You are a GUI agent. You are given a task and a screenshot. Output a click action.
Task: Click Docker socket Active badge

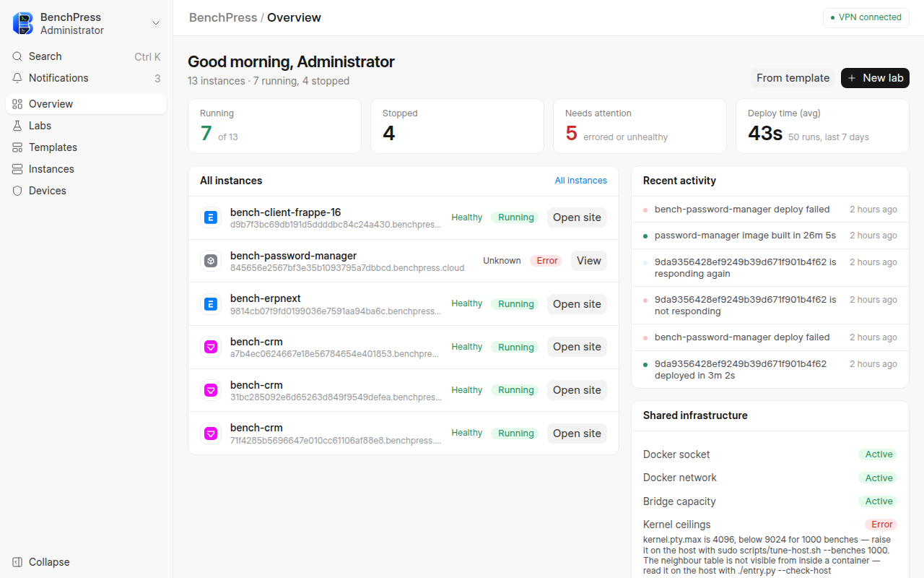[879, 454]
